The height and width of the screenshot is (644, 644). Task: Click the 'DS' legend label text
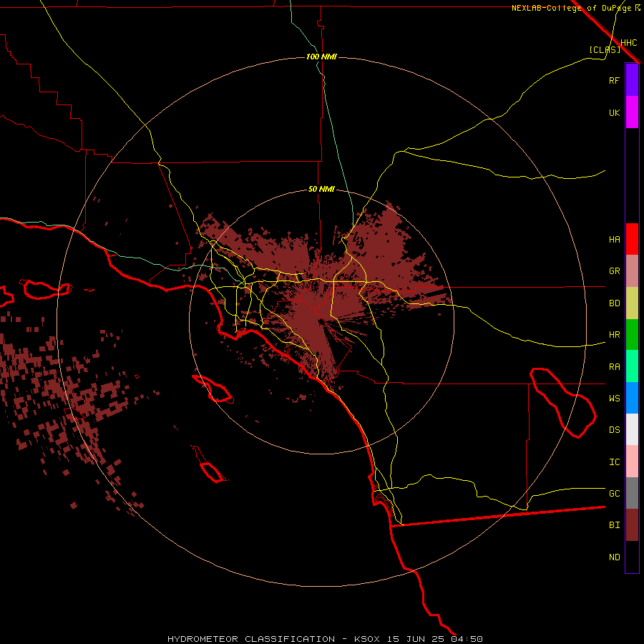click(x=614, y=430)
